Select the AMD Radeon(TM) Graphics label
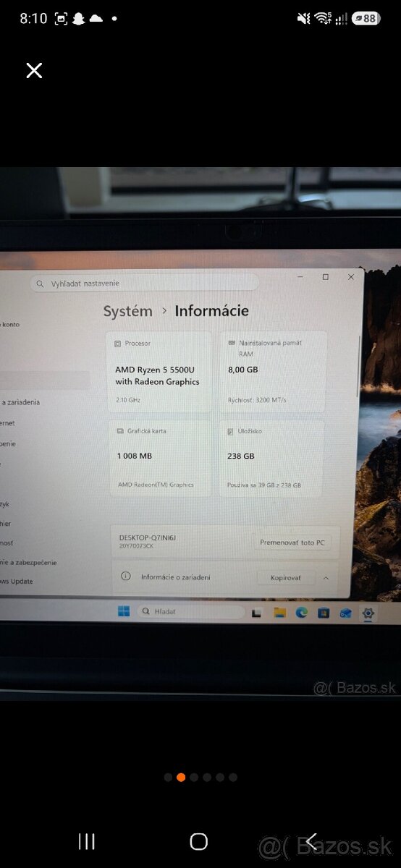Viewport: 401px width, 868px height. coord(156,485)
